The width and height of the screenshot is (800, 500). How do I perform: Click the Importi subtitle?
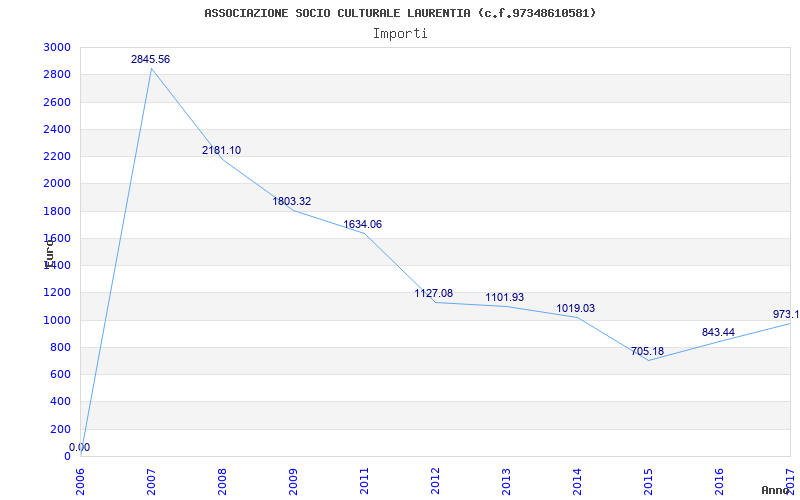coord(400,34)
